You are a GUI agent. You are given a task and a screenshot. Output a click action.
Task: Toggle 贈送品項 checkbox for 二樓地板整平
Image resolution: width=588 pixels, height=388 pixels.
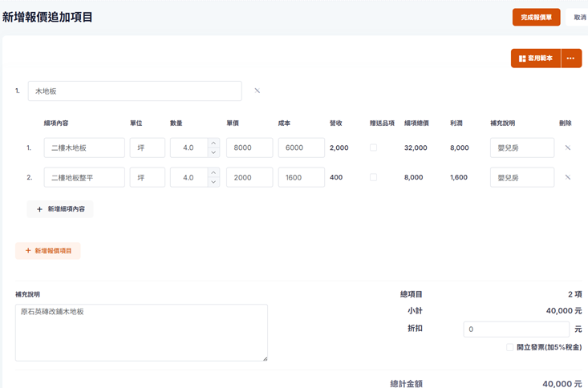point(373,177)
